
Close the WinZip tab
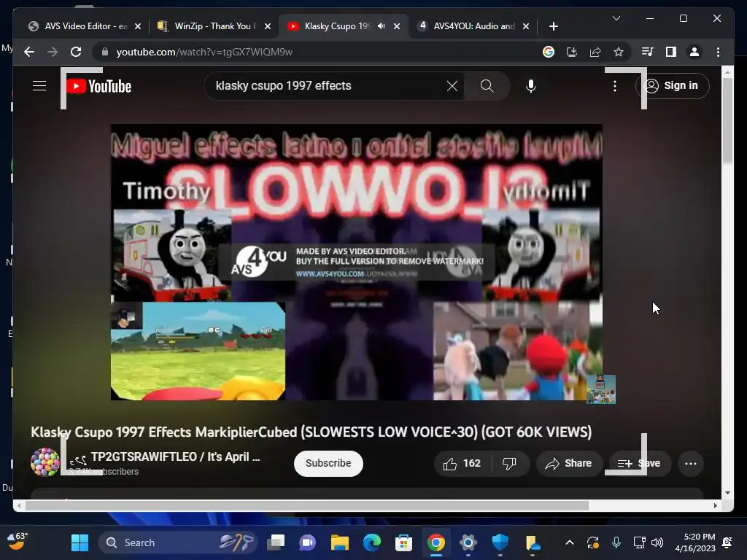click(x=268, y=26)
